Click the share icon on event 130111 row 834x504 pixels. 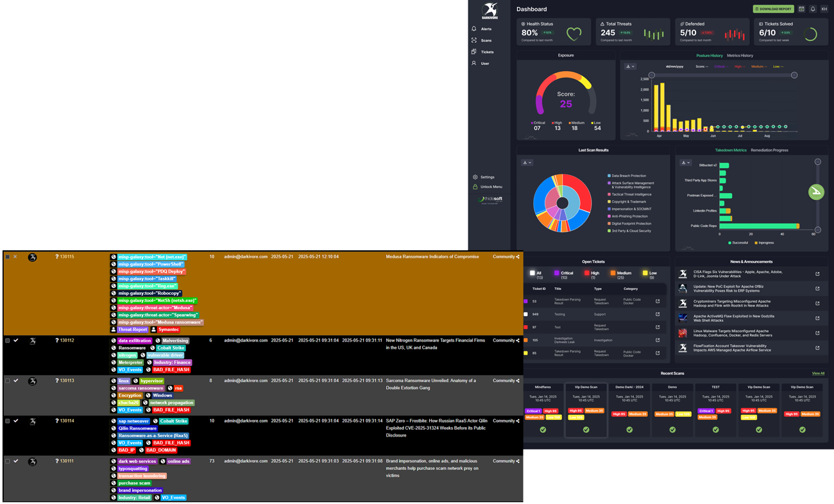tap(518, 461)
